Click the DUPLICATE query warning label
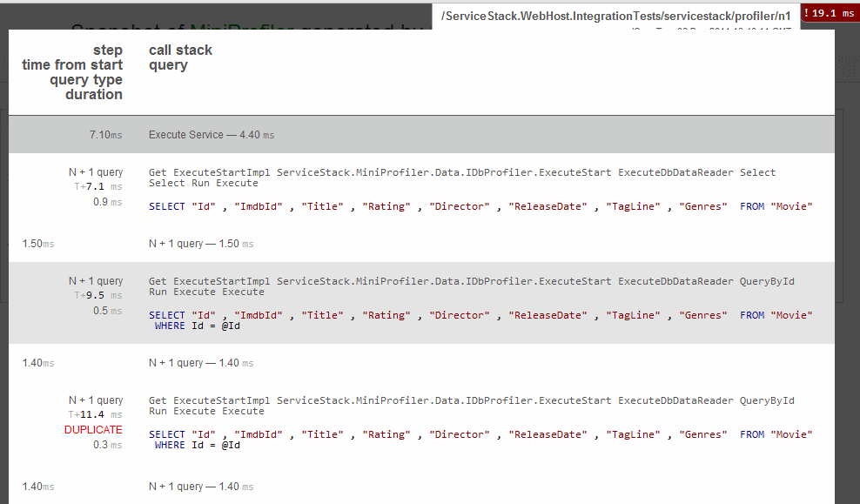The image size is (860, 504). tap(93, 430)
